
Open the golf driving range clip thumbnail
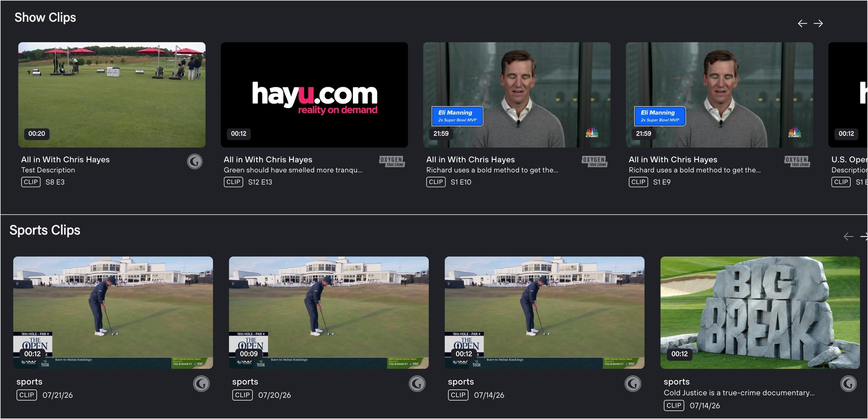point(112,95)
